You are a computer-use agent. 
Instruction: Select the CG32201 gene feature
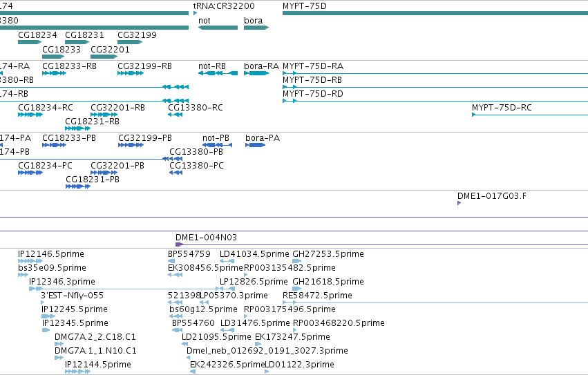(x=104, y=57)
